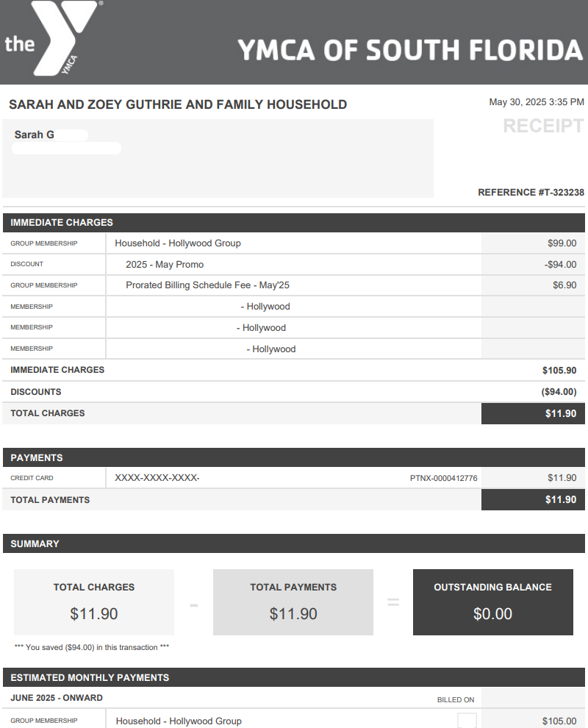Click the Total Payments summary box
This screenshot has height=728, width=588.
[293, 602]
